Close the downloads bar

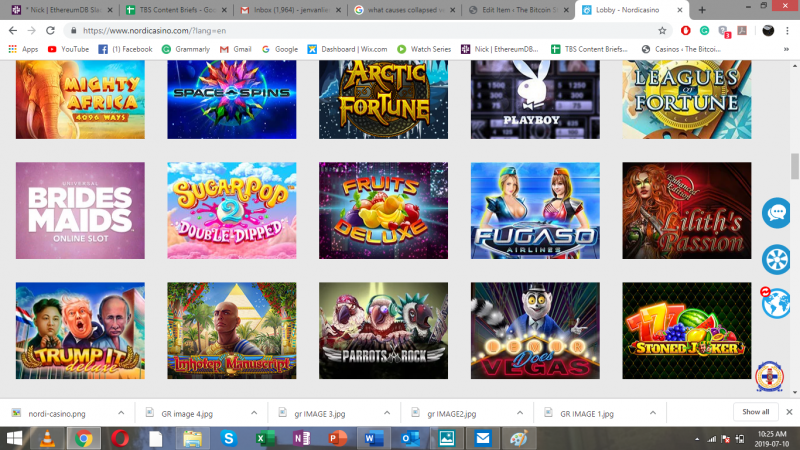789,412
